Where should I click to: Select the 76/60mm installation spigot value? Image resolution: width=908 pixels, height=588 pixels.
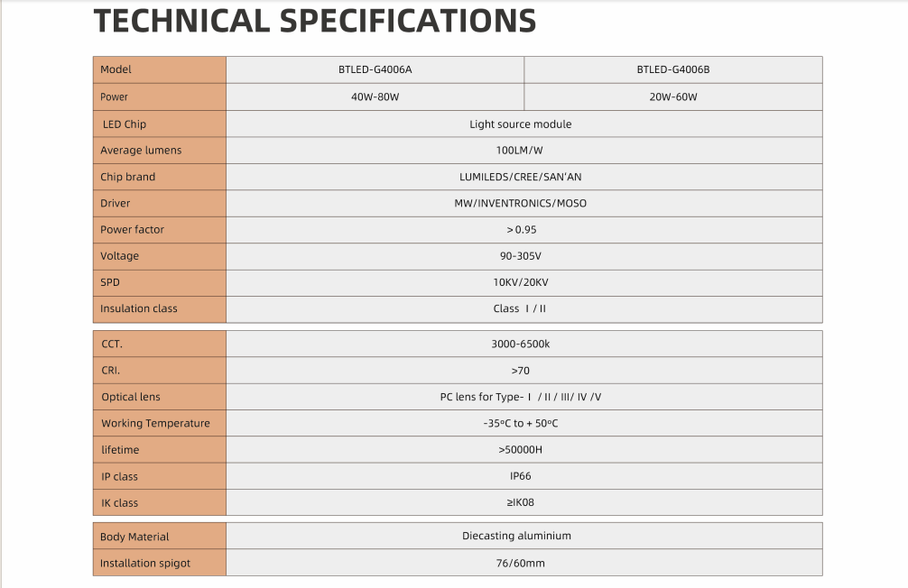(x=520, y=563)
